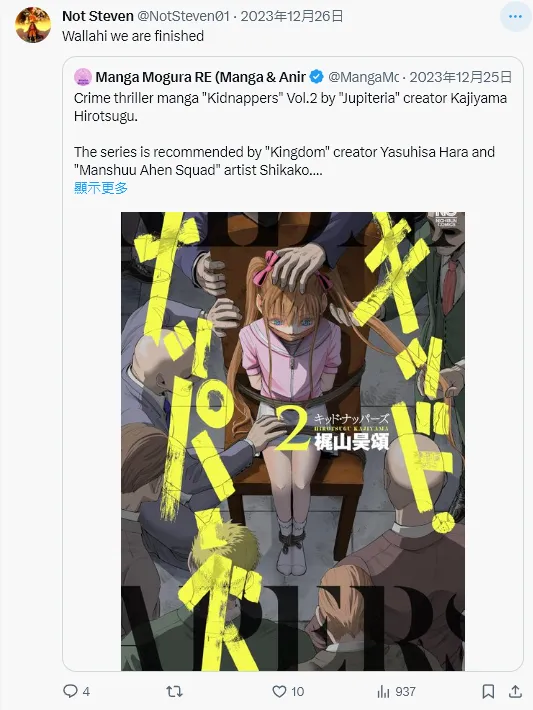Open the 2023年12月26日 timestamp link

pyautogui.click(x=292, y=16)
